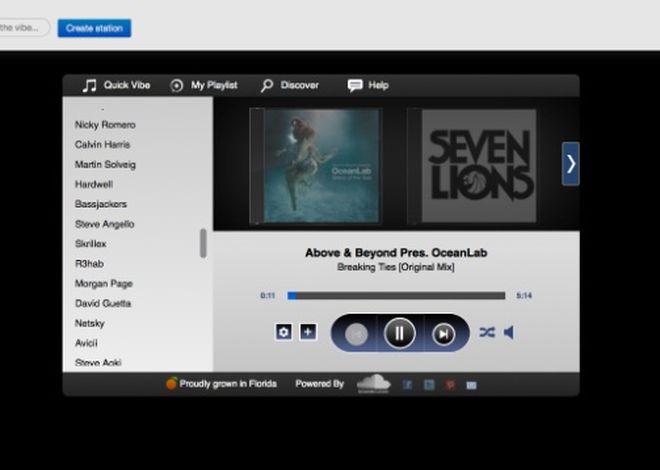Viewport: 660px width, 470px height.
Task: Skip to the next track
Action: pyautogui.click(x=444, y=334)
